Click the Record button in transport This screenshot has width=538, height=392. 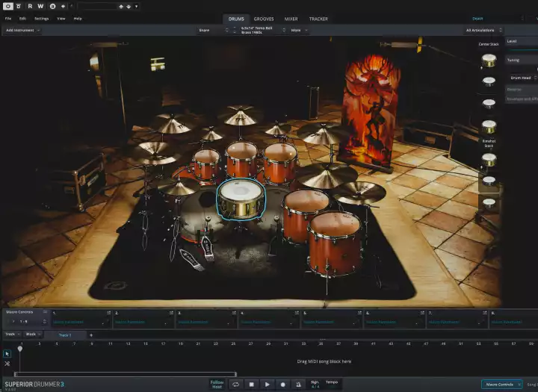click(x=282, y=384)
